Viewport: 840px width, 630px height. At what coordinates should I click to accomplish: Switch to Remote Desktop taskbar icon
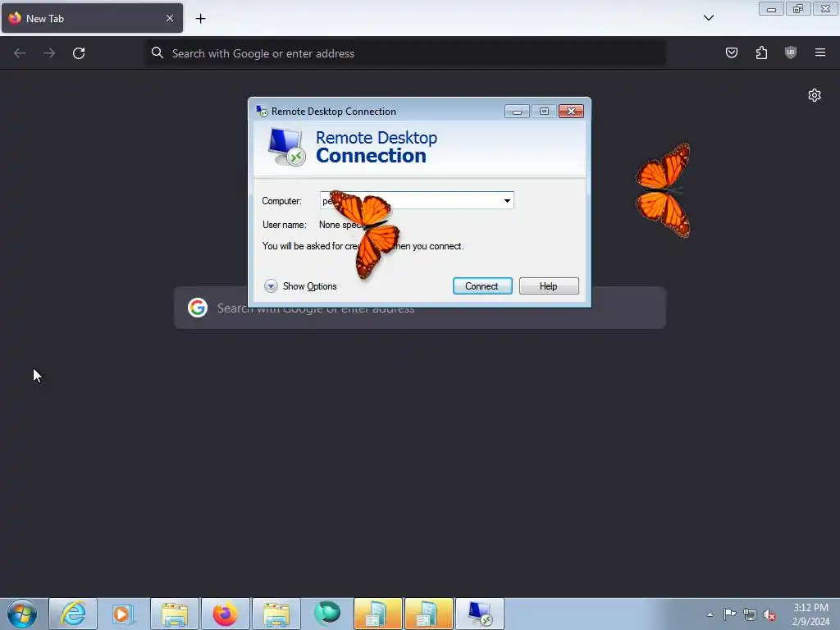tap(479, 614)
